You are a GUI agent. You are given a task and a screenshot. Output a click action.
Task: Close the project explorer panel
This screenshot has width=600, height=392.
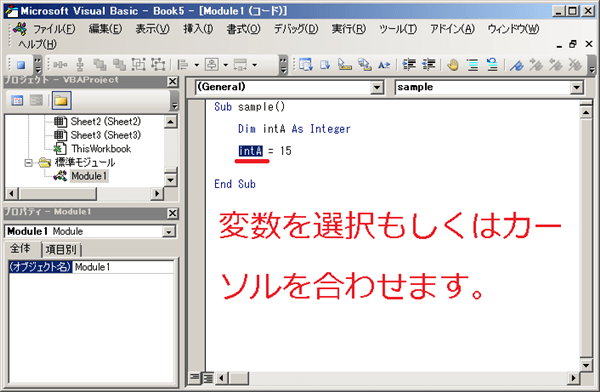173,82
